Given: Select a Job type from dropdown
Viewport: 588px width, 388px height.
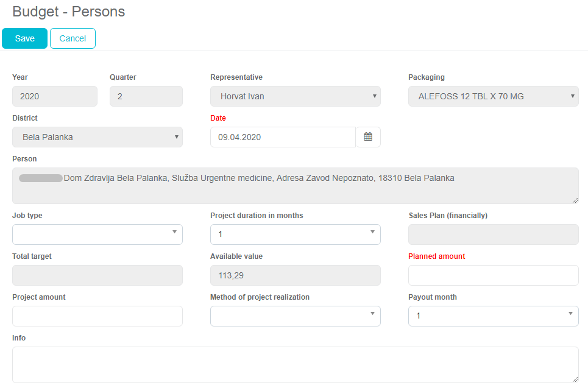Looking at the screenshot, I should [97, 235].
